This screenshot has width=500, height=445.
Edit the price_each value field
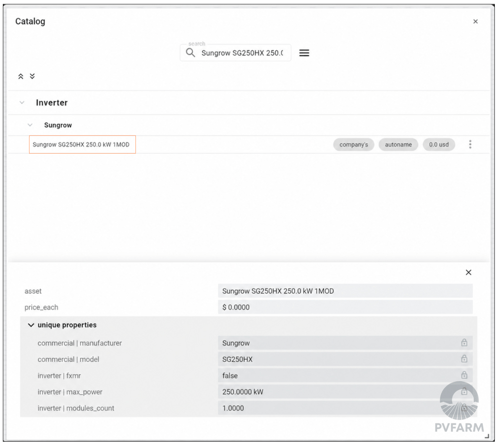(345, 307)
